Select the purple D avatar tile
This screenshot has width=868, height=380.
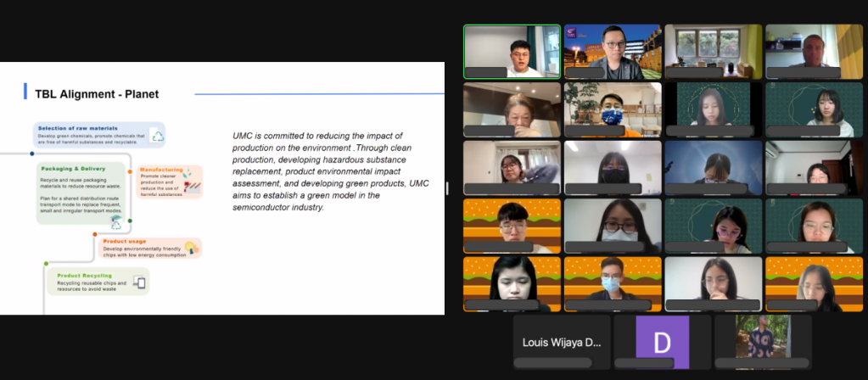click(x=662, y=343)
